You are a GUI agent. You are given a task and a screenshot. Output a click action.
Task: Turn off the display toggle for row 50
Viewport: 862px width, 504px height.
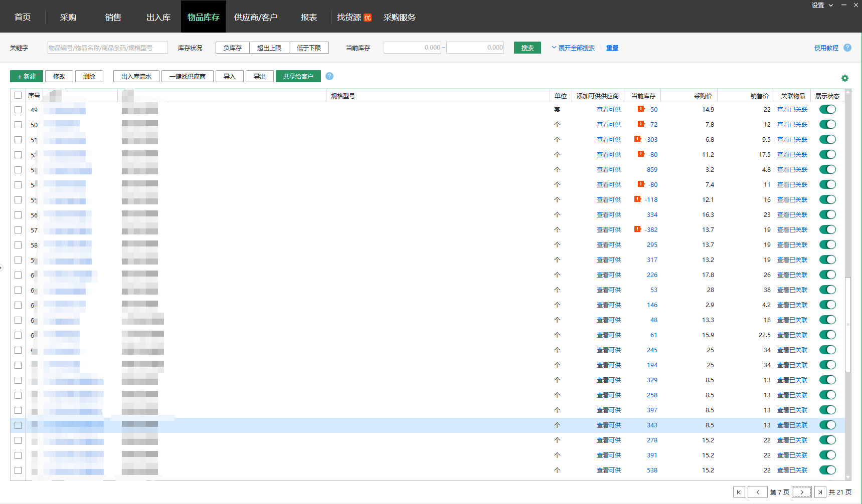click(827, 124)
